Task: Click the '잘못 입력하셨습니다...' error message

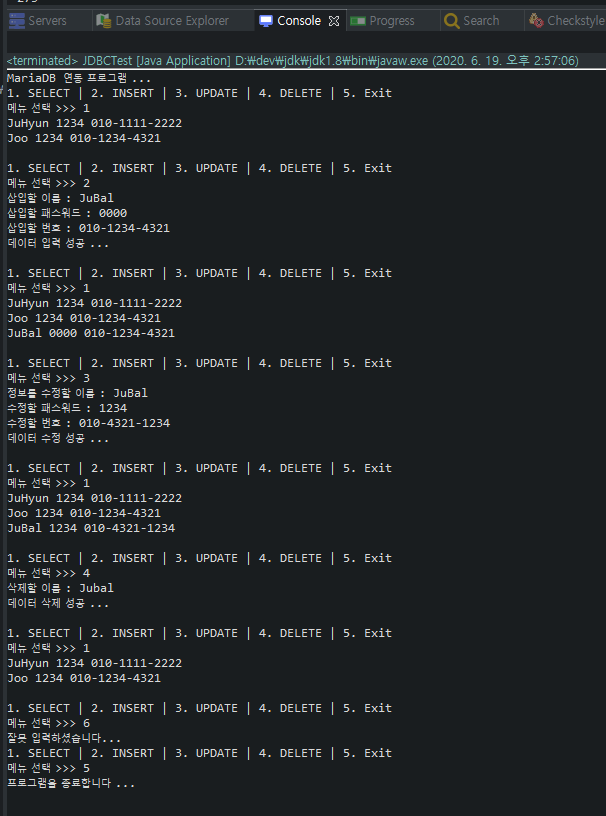Action: [x=64, y=738]
